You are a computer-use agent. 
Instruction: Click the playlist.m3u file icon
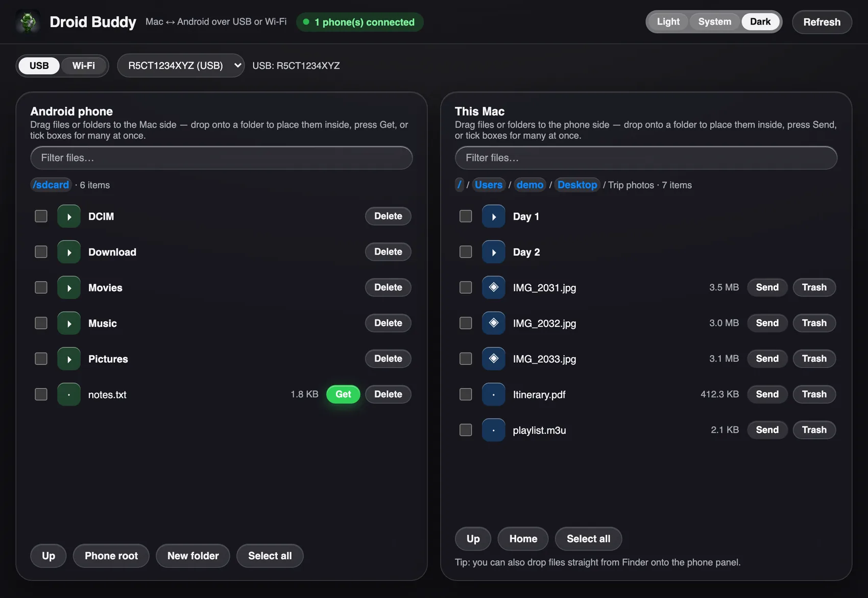click(x=494, y=430)
